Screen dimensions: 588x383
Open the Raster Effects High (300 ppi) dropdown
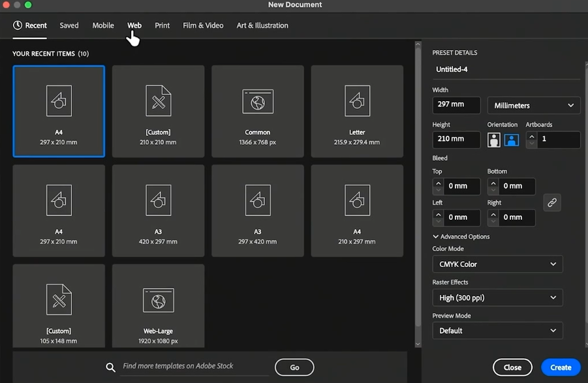[x=497, y=298]
